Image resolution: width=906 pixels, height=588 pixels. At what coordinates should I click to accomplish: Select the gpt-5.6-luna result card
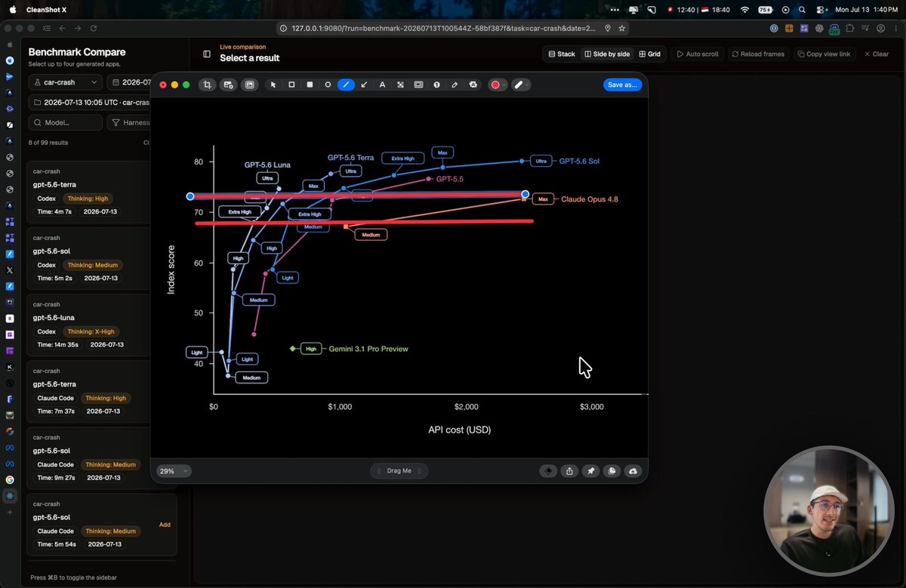pyautogui.click(x=89, y=327)
